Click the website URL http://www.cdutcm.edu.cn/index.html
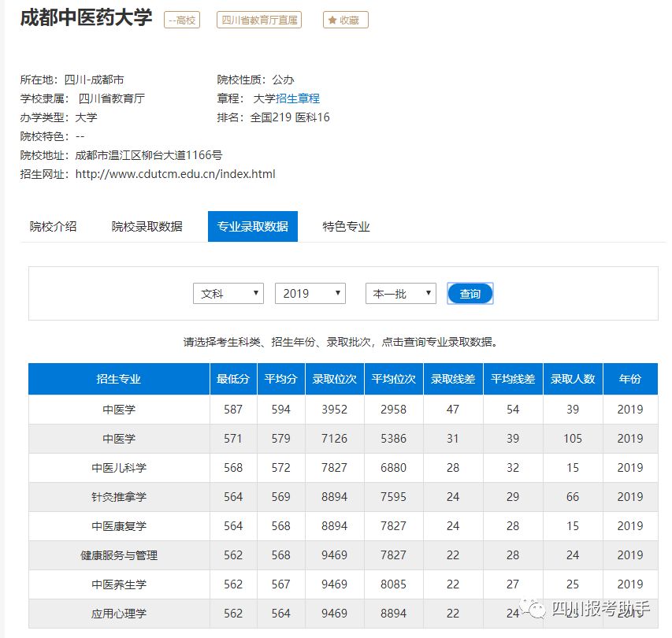 [x=175, y=174]
